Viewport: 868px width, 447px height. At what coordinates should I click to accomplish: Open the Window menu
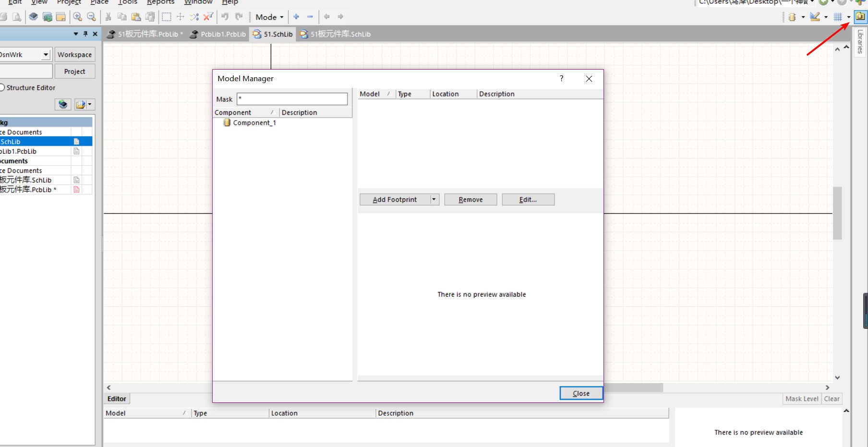pyautogui.click(x=198, y=2)
